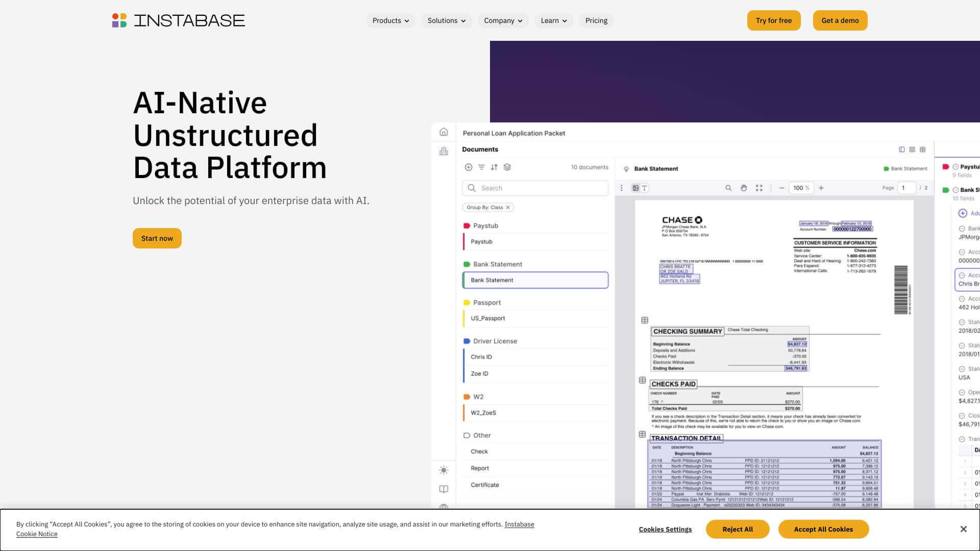Viewport: 980px width, 551px height.
Task: Open the Solutions dropdown menu
Action: click(446, 21)
